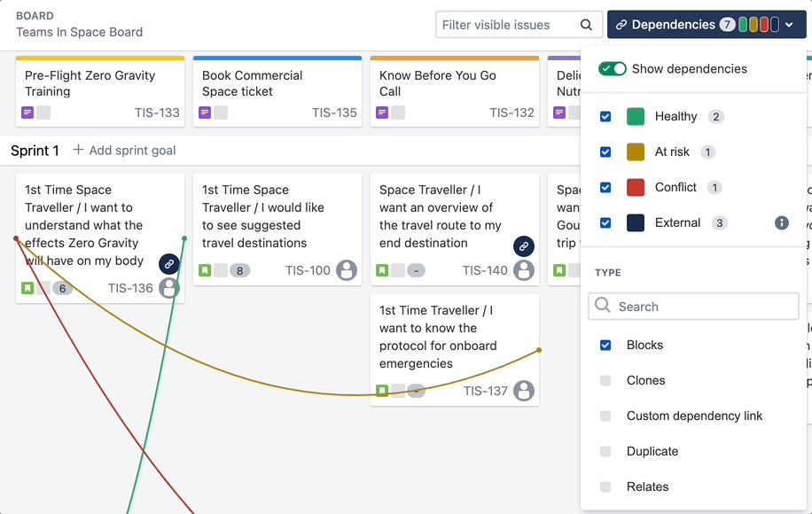Click the purple epic icon on TIS-133
This screenshot has width=812, height=514.
tap(28, 113)
